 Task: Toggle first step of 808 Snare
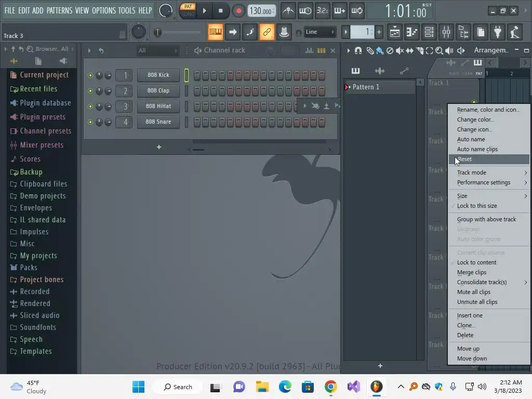[x=197, y=122]
